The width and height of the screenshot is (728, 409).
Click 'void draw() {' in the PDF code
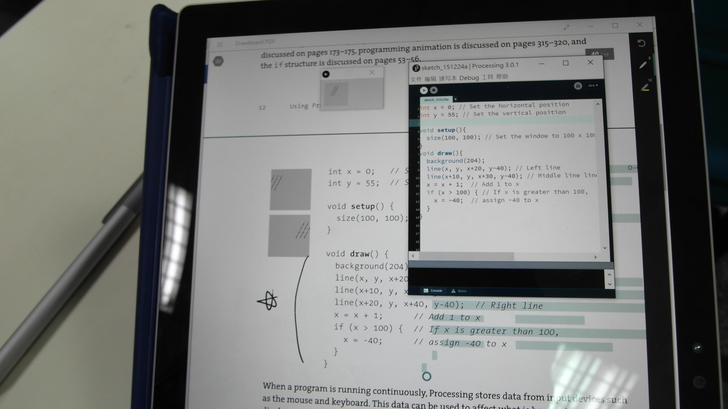357,254
